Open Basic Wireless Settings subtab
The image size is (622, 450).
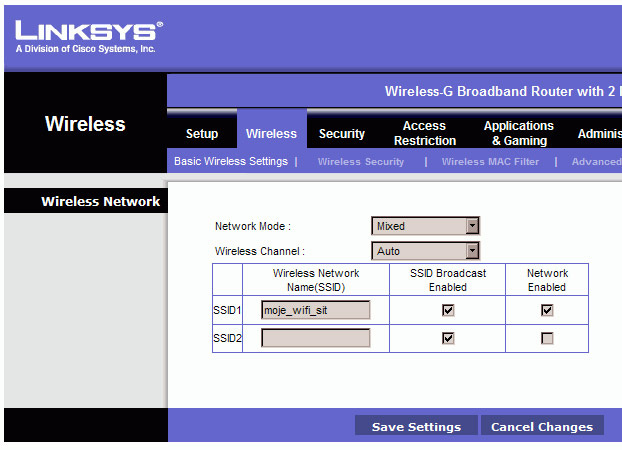pyautogui.click(x=231, y=161)
